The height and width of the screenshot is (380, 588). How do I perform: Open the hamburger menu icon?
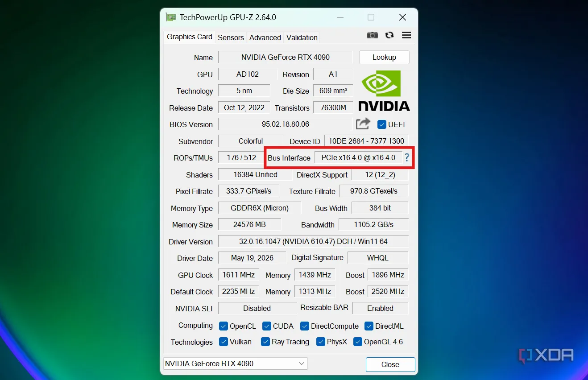tap(406, 35)
